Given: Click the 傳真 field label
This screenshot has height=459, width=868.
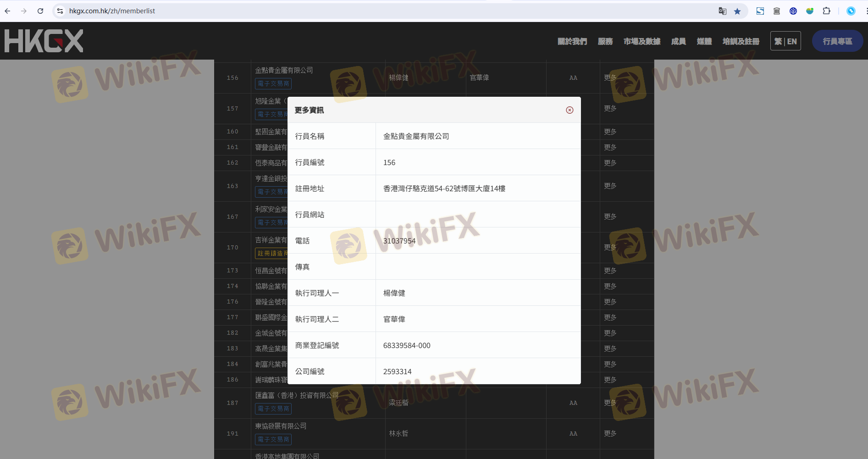Looking at the screenshot, I should pyautogui.click(x=303, y=267).
